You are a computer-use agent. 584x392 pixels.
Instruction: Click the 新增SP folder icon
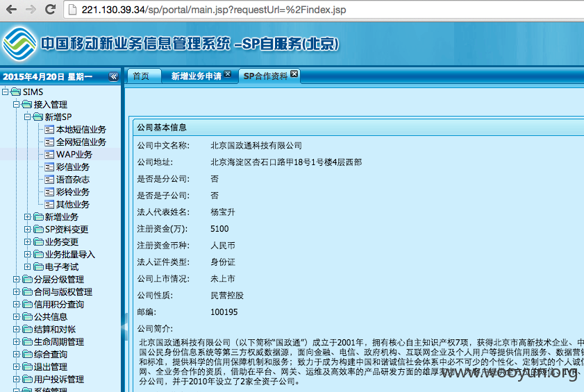pos(38,117)
